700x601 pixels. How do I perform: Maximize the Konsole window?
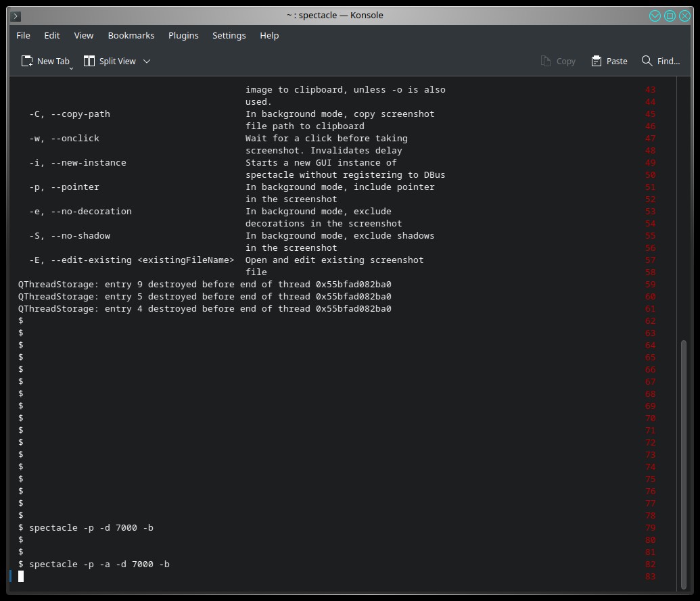pyautogui.click(x=670, y=16)
